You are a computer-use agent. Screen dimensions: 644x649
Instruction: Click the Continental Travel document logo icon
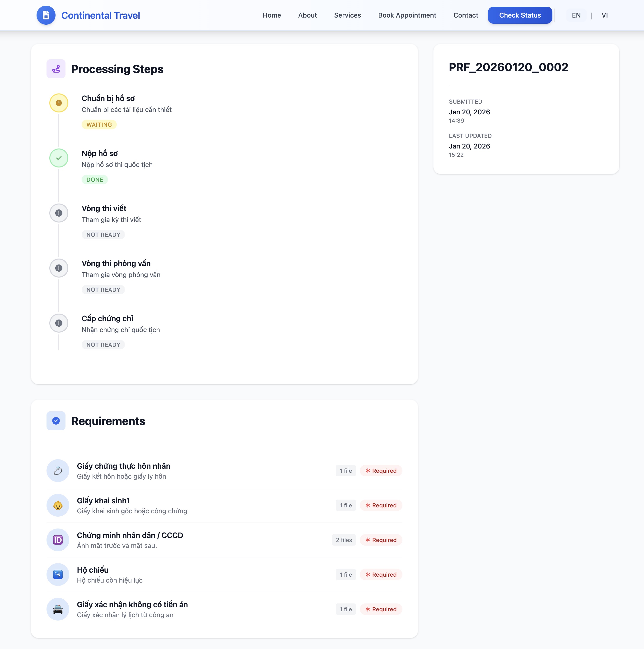coord(46,15)
